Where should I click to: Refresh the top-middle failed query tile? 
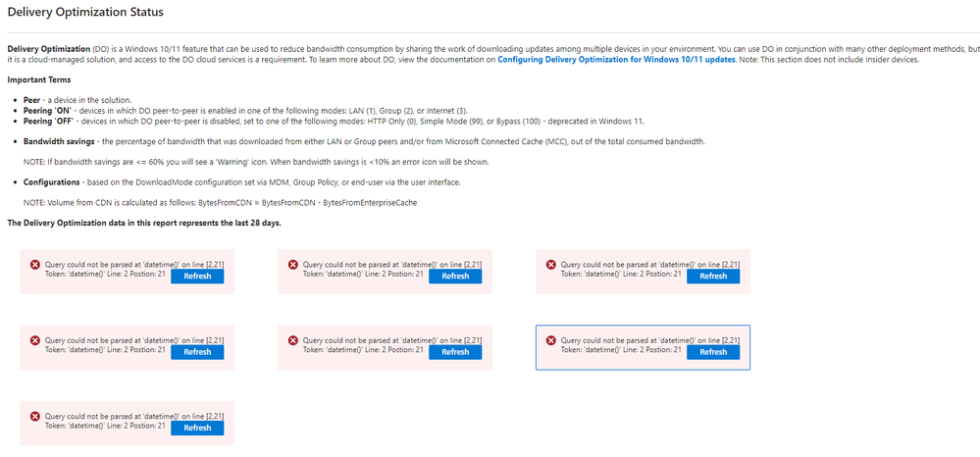(455, 277)
